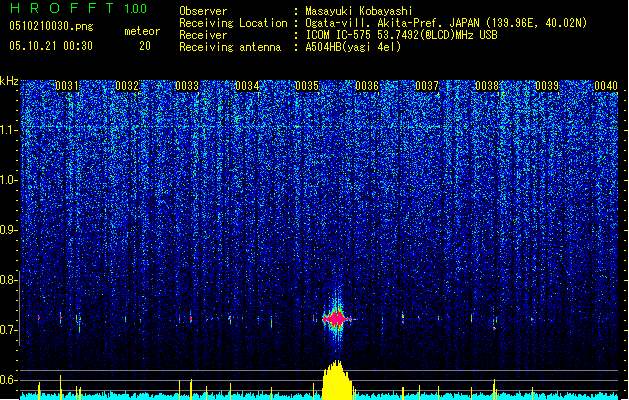
Task: Click the 0.7 frequency axis label
Action: 9,330
